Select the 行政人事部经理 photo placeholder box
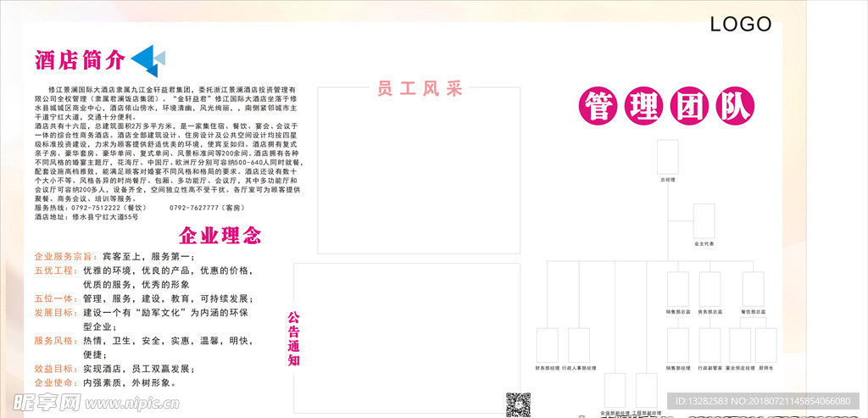The height and width of the screenshot is (418, 868). click(x=579, y=345)
